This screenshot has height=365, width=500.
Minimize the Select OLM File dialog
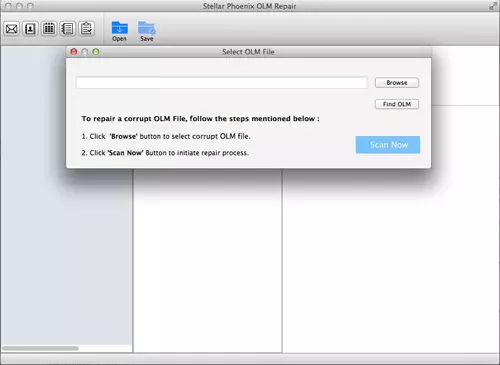point(85,52)
